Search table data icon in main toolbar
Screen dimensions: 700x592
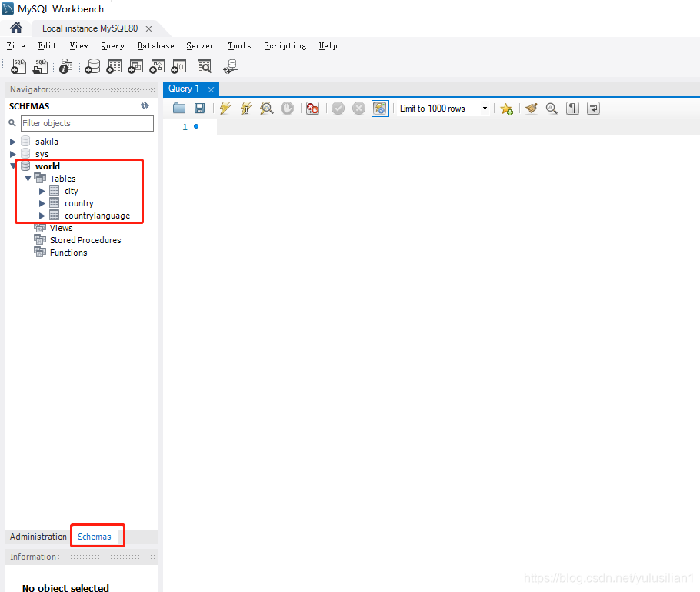204,66
